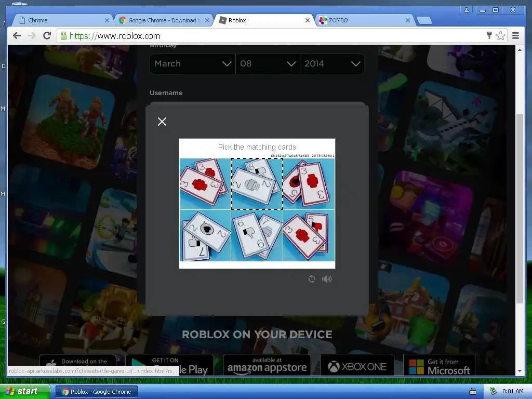Click the green padlock security icon
This screenshot has height=399, width=532.
pyautogui.click(x=63, y=36)
